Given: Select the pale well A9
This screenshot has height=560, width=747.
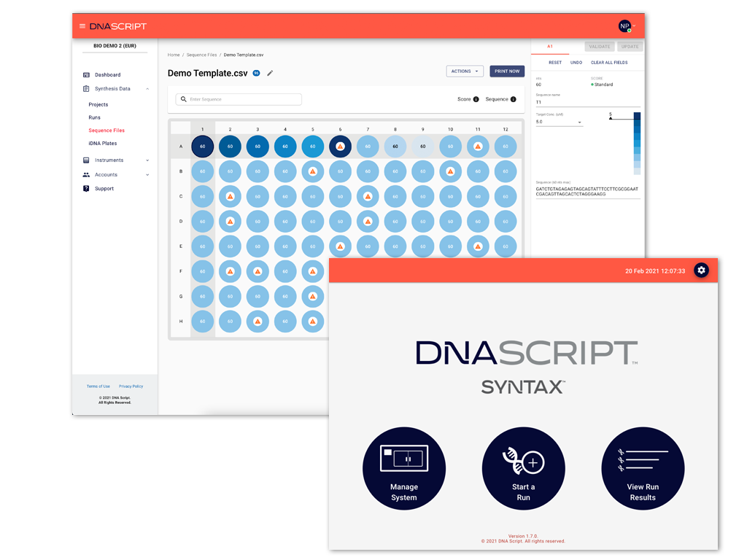Looking at the screenshot, I should point(422,146).
